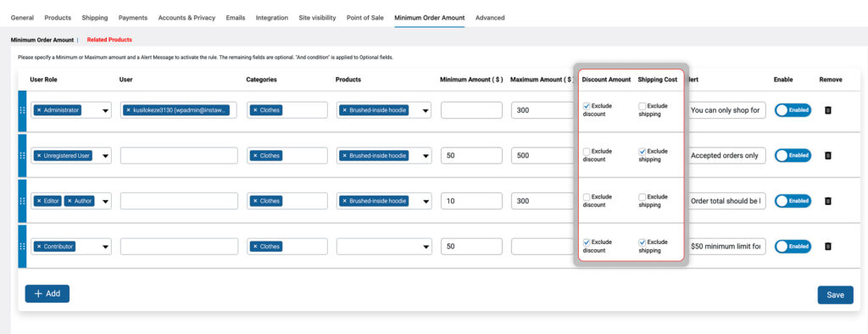Toggle Enabled switch for Administrator rule
This screenshot has width=868, height=334.
point(793,110)
